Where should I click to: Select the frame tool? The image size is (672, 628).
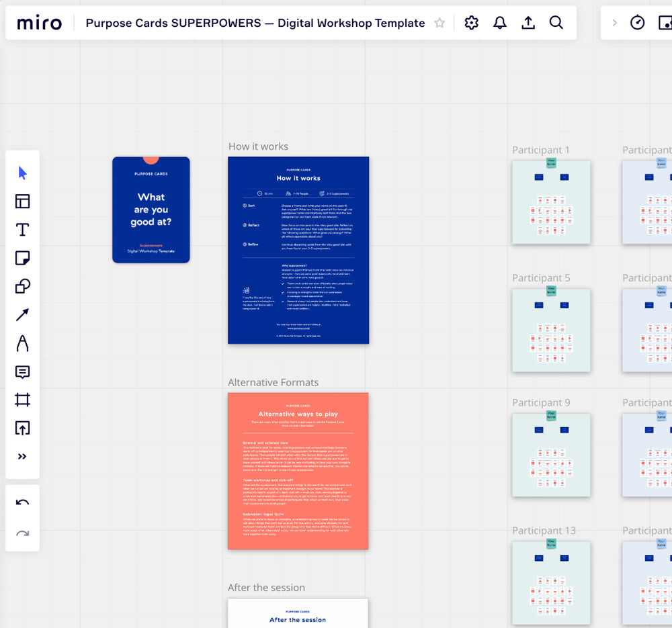point(22,400)
